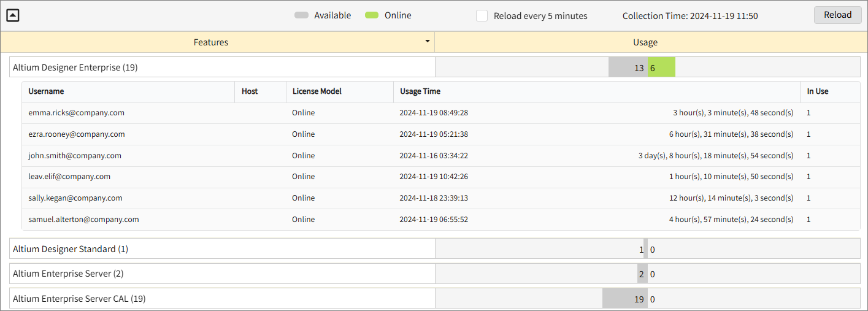
Task: Click the Online legend label at top
Action: tap(398, 15)
